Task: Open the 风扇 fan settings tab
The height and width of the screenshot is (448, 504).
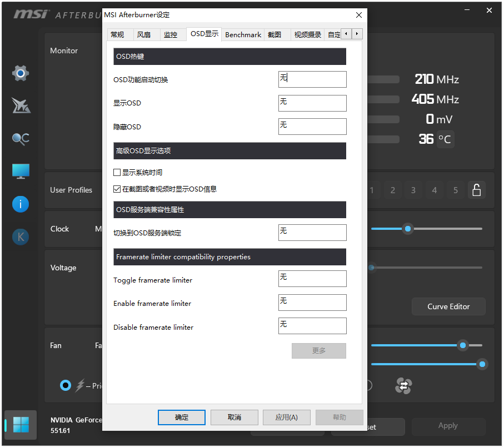Action: [144, 34]
